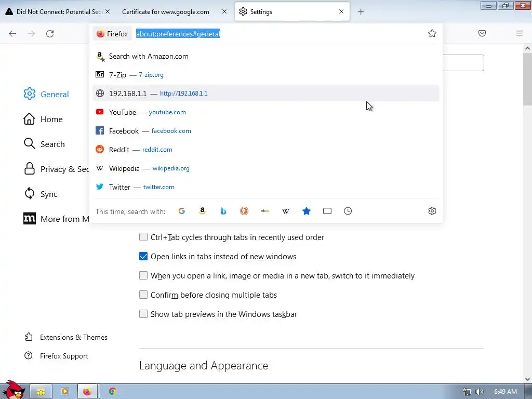The image size is (532, 399).
Task: Open Chrome from the taskbar
Action: click(113, 391)
